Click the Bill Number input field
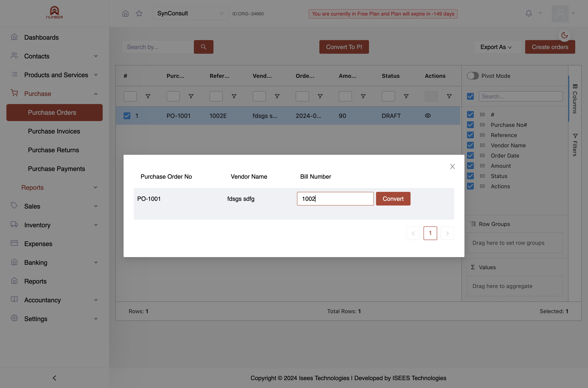The height and width of the screenshot is (388, 588). [335, 199]
